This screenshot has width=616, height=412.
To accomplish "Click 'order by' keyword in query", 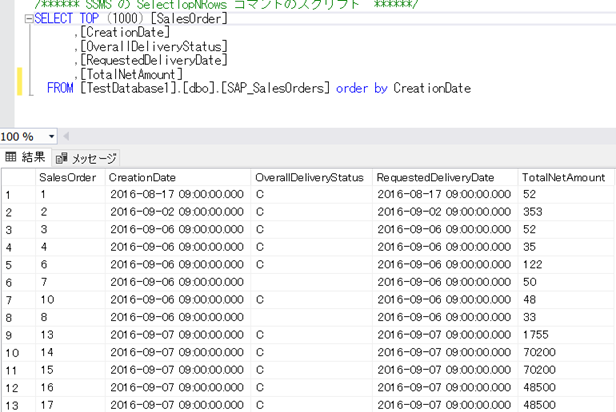I will click(362, 88).
